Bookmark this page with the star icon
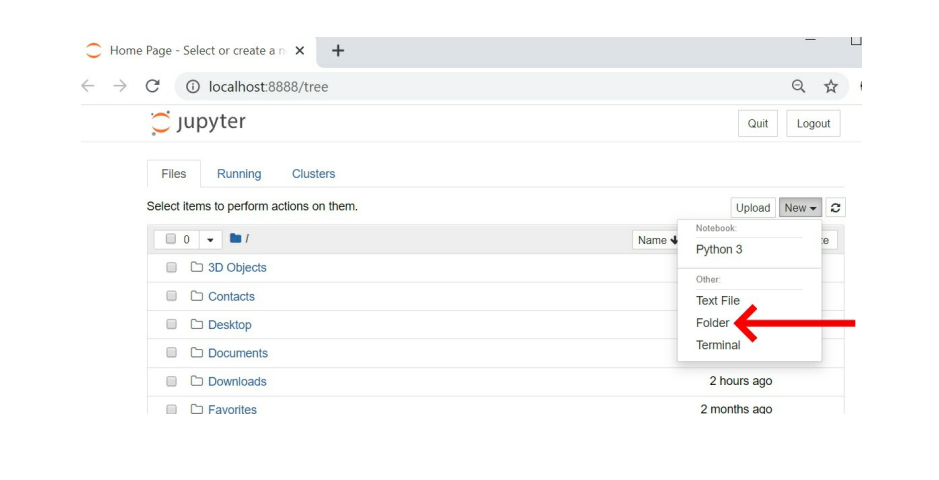This screenshot has width=939, height=480. click(x=831, y=86)
